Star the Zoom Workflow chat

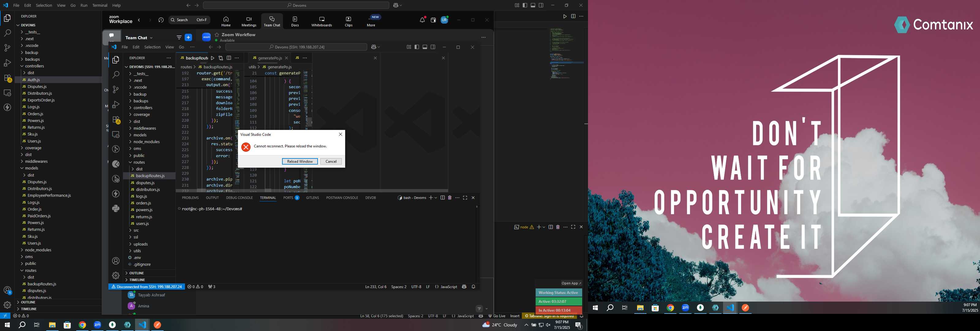pyautogui.click(x=217, y=35)
